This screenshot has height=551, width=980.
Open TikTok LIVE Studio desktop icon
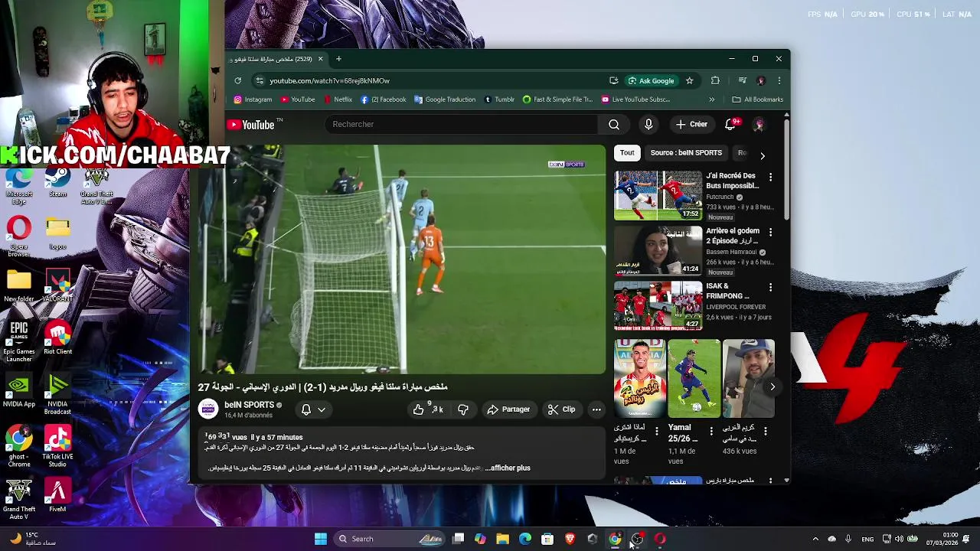point(57,447)
